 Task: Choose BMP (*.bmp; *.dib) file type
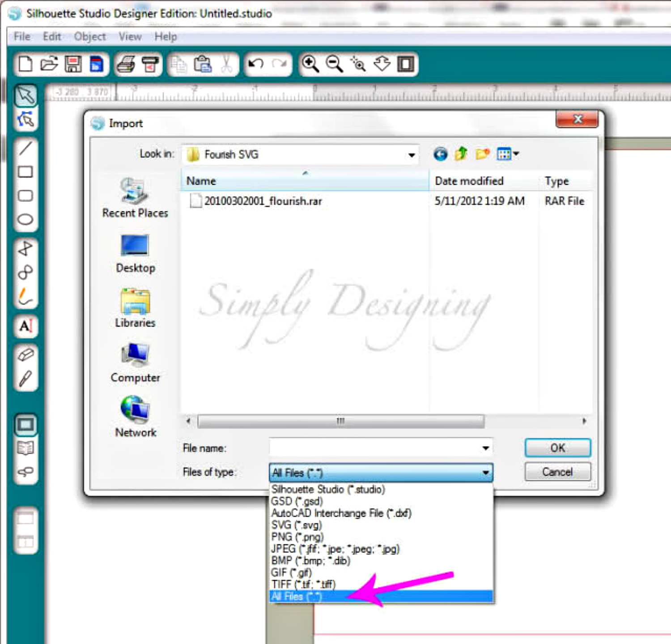click(x=381, y=560)
